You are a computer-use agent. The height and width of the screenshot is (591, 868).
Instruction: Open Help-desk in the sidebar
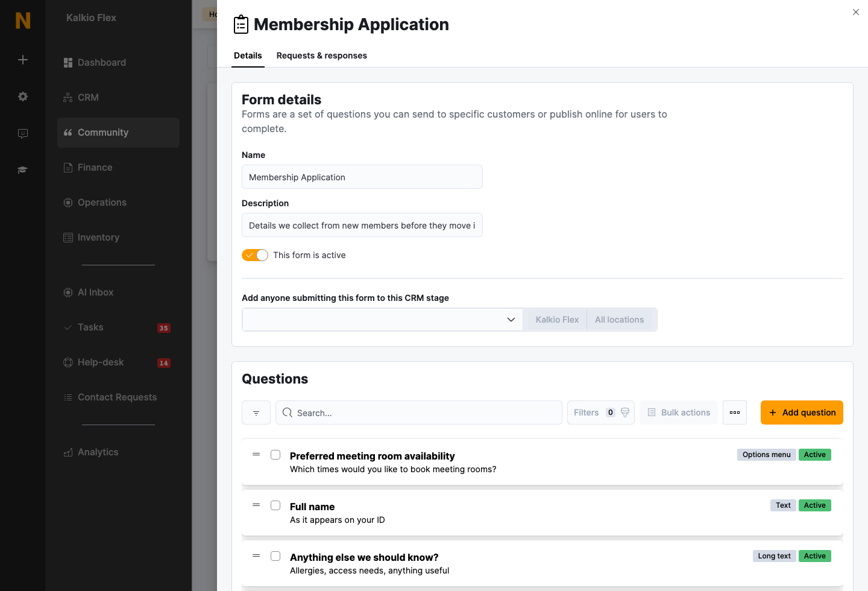point(118,362)
